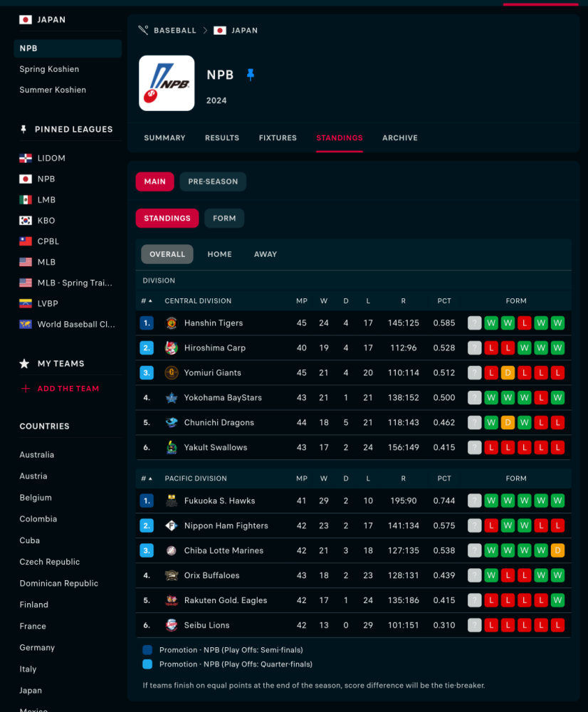Viewport: 588px width, 712px height.
Task: Click the Yakult Swallows team logo
Action: coord(171,447)
